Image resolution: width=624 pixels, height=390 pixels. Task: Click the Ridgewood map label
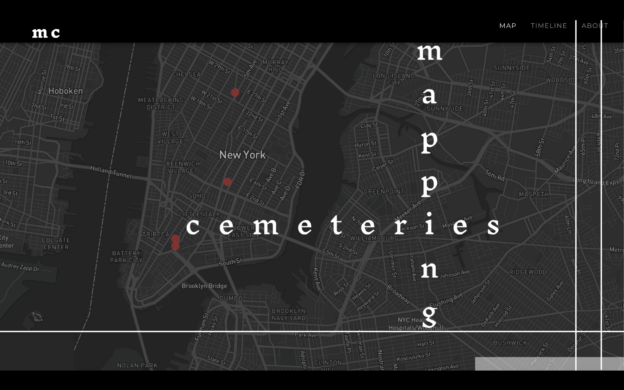(528, 272)
